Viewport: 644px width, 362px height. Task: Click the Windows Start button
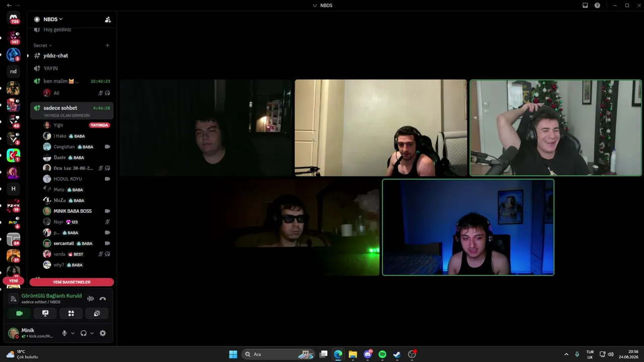[x=233, y=354]
